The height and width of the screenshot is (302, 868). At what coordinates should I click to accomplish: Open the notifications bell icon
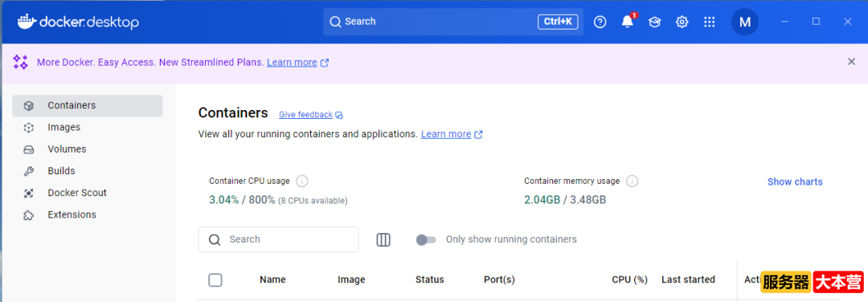coord(628,21)
